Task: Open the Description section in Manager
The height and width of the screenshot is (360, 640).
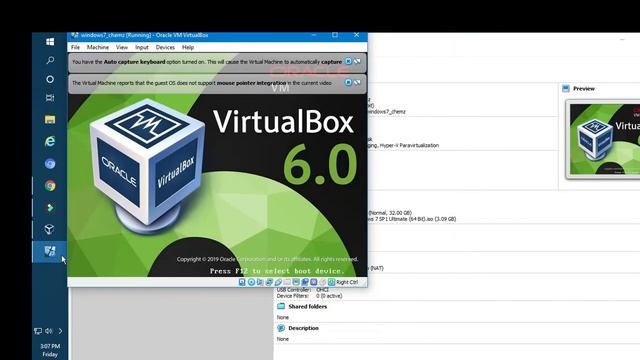Action: tap(303, 328)
